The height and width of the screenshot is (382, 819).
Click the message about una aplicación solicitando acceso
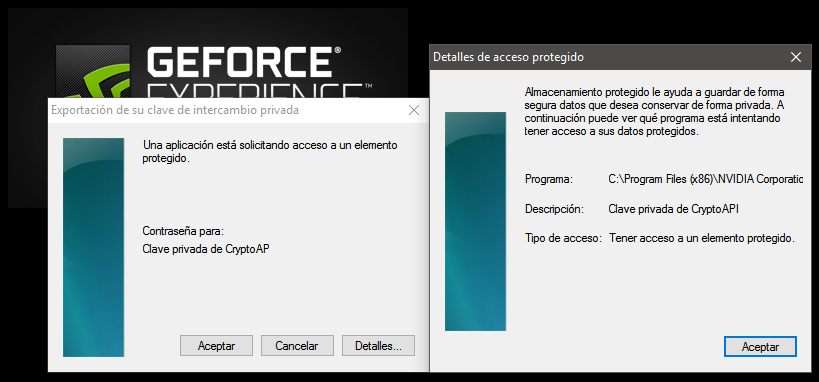(x=270, y=152)
